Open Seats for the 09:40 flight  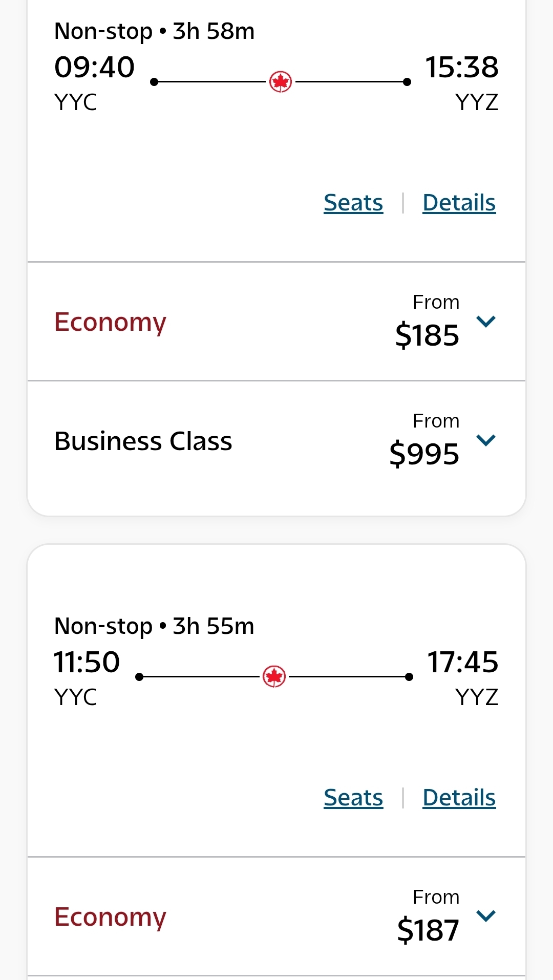pyautogui.click(x=353, y=203)
